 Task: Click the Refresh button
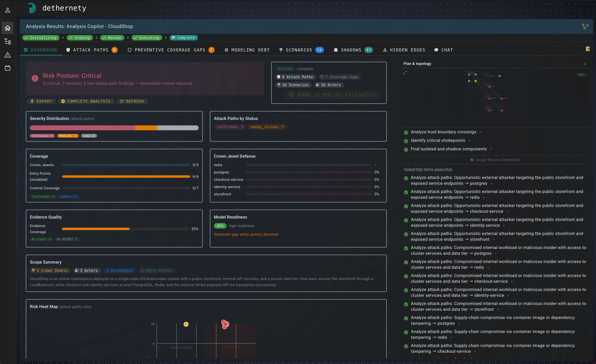pos(132,101)
